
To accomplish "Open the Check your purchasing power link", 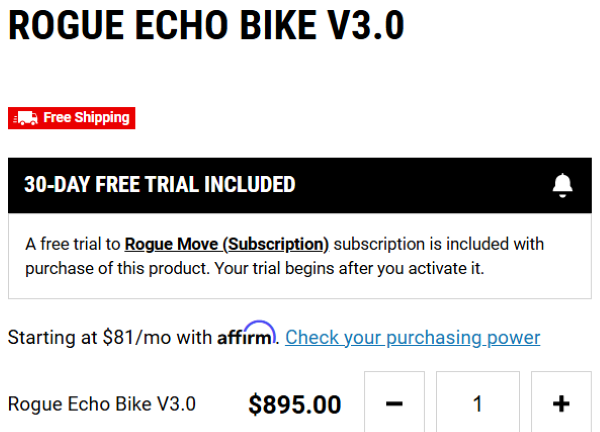I will click(x=413, y=337).
